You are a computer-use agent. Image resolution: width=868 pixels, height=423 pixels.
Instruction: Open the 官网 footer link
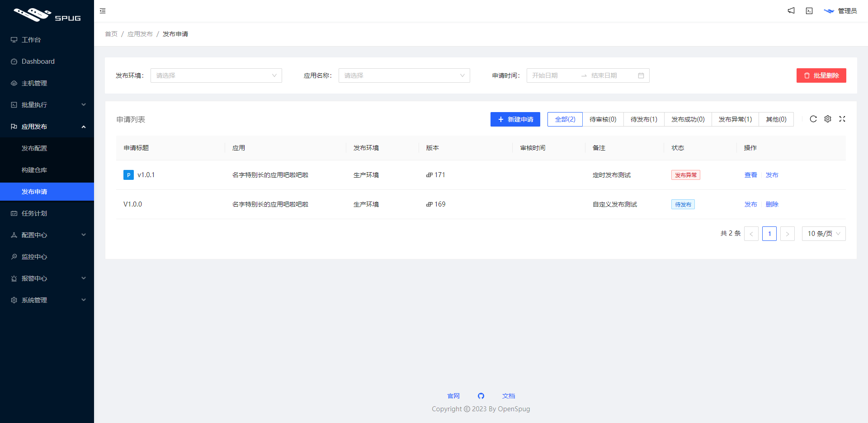tap(453, 396)
